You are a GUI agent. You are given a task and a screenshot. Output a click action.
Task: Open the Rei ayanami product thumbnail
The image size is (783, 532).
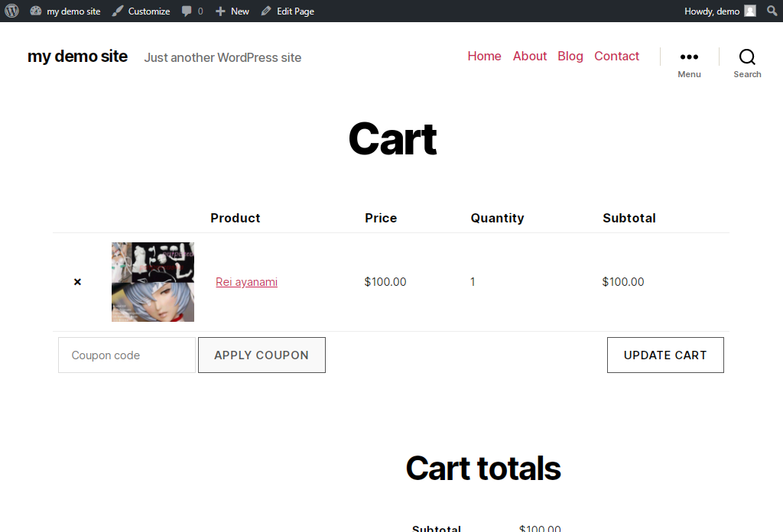tap(153, 282)
